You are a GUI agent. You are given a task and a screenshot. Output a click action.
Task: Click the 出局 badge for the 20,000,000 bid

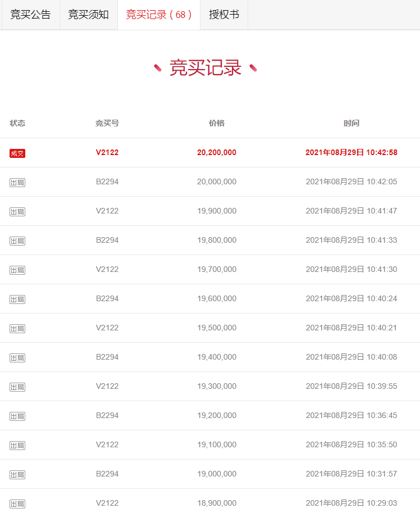click(x=17, y=182)
